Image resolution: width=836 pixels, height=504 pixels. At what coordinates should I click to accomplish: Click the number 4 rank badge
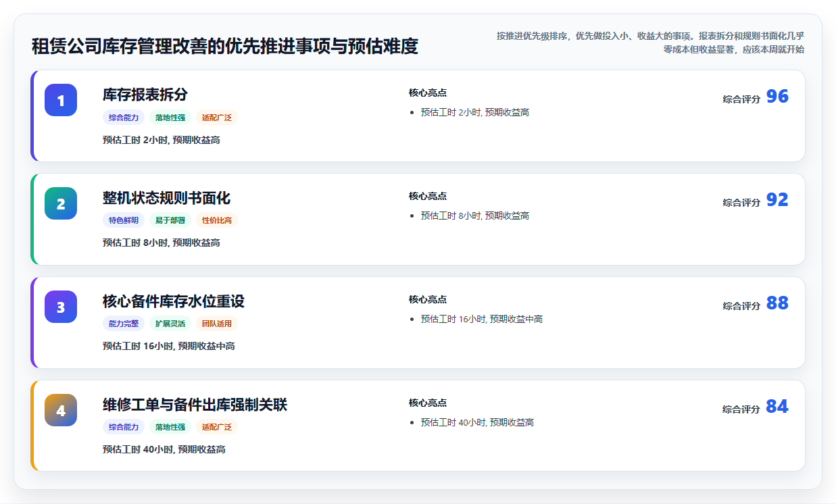pos(61,410)
